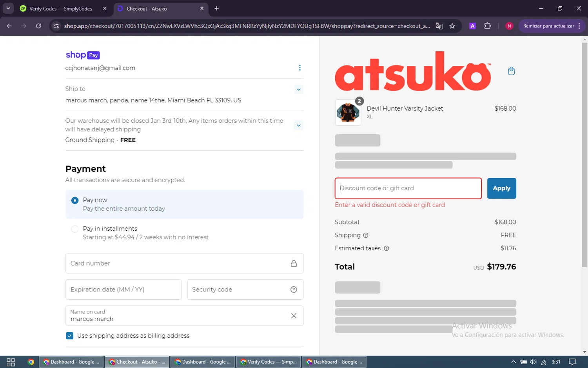The height and width of the screenshot is (368, 588).
Task: Select the Pay now radio option
Action: click(x=75, y=200)
